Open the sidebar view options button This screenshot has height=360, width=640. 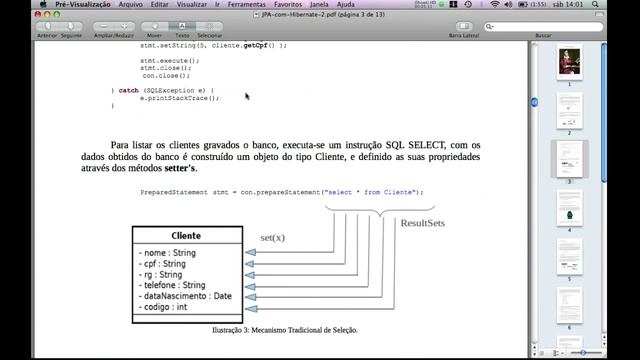click(557, 353)
